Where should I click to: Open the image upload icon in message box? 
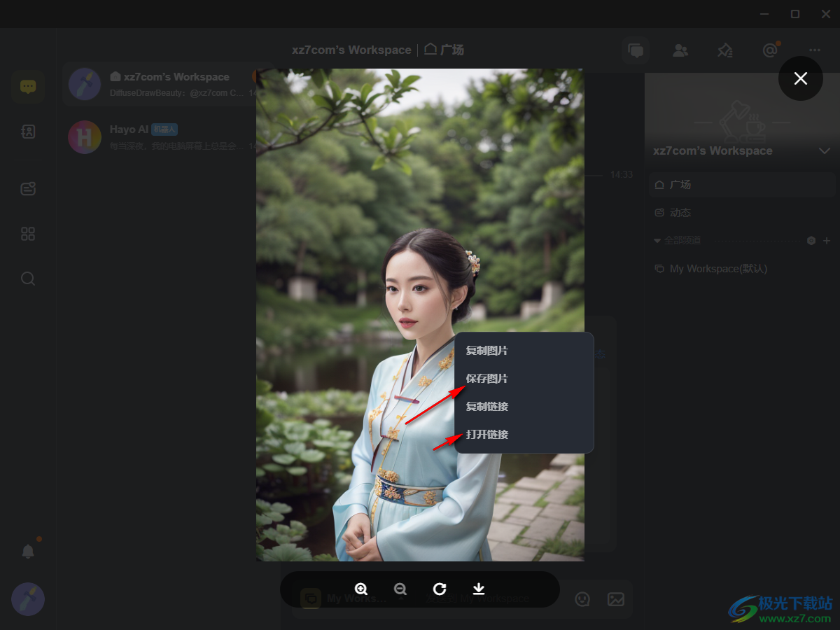(616, 599)
